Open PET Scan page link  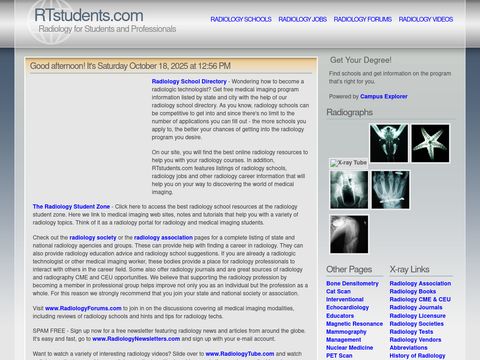pos(339,356)
